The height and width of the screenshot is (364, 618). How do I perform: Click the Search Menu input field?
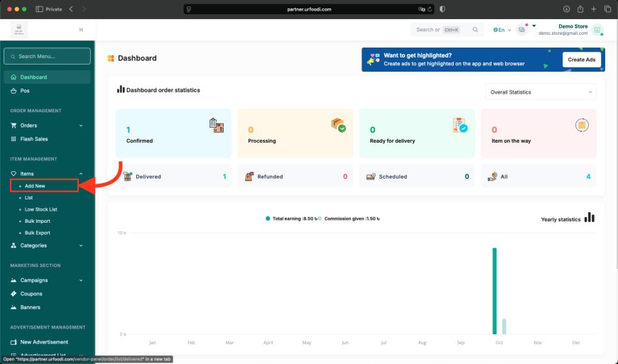click(48, 56)
